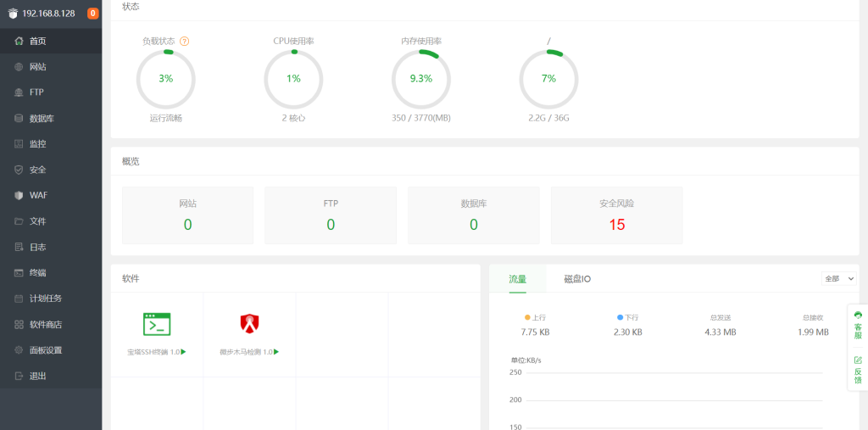Click the 安全风险 count 15
This screenshot has width=868, height=430.
[x=616, y=225]
